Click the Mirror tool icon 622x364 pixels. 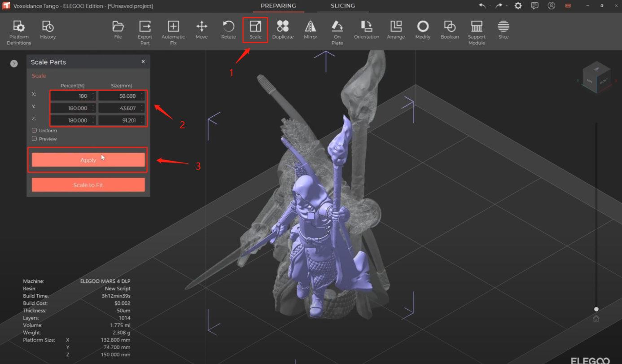pos(310,30)
